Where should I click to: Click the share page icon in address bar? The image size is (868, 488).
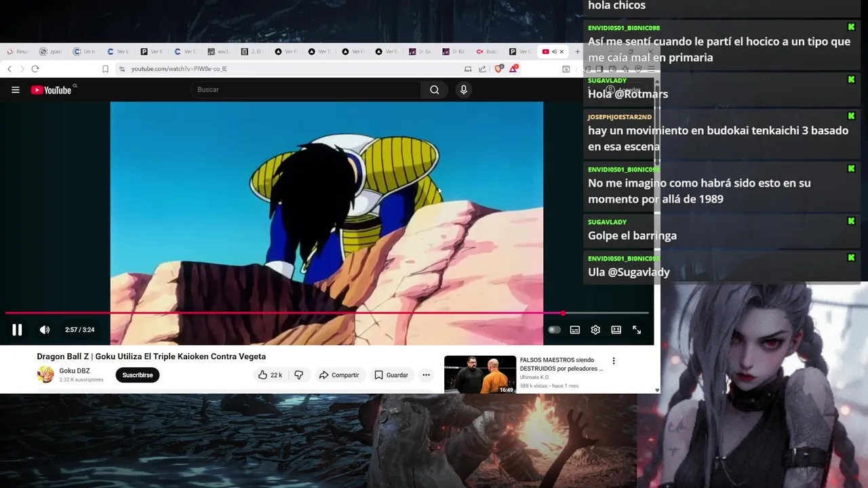(482, 68)
